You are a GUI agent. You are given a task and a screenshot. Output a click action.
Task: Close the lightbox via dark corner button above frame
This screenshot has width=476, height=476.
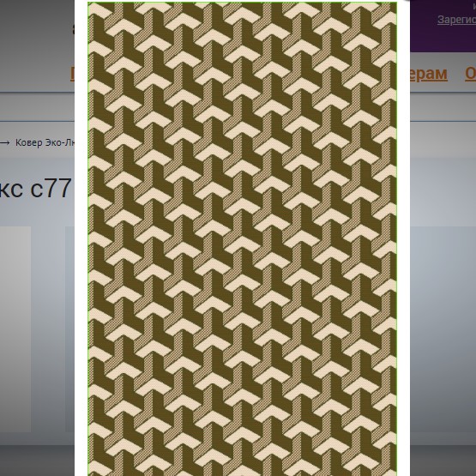tap(407, 1)
